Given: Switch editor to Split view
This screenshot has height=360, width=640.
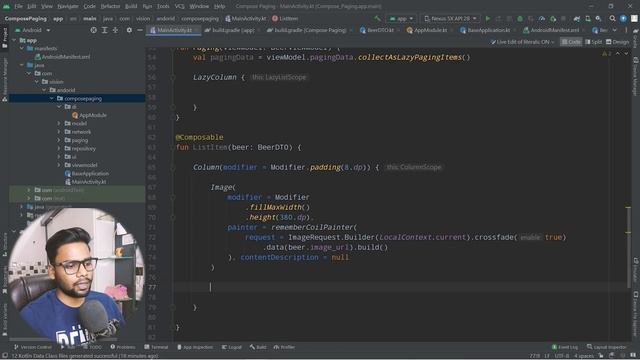Looking at the screenshot, I should click(593, 42).
